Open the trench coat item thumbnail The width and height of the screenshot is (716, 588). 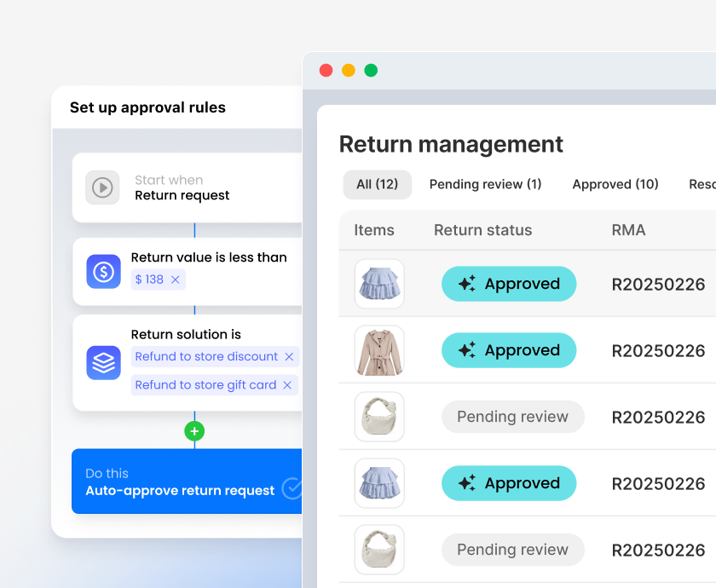(x=379, y=350)
